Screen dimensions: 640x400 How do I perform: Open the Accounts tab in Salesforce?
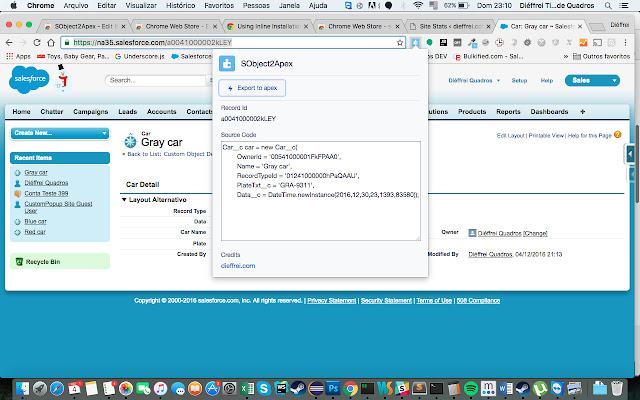pyautogui.click(x=162, y=111)
